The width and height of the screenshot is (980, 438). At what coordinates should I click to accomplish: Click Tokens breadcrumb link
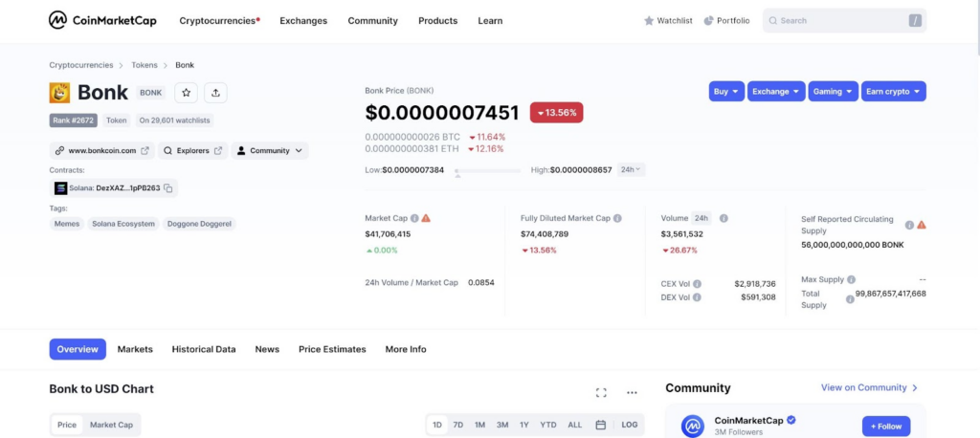(x=145, y=65)
